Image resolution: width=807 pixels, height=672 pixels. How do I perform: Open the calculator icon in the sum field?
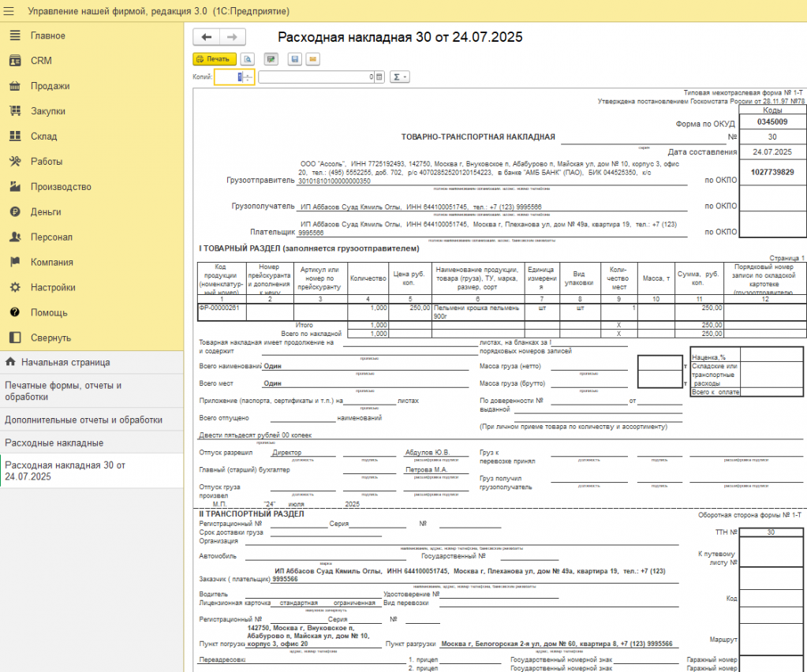(379, 77)
